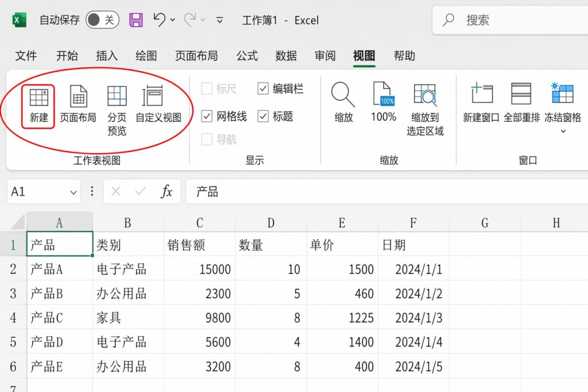Click the purple Save disk icon

point(136,20)
